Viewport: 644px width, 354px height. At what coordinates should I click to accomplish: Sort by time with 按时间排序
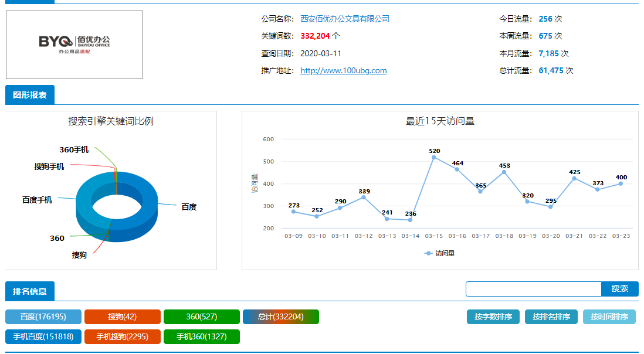[x=609, y=317]
